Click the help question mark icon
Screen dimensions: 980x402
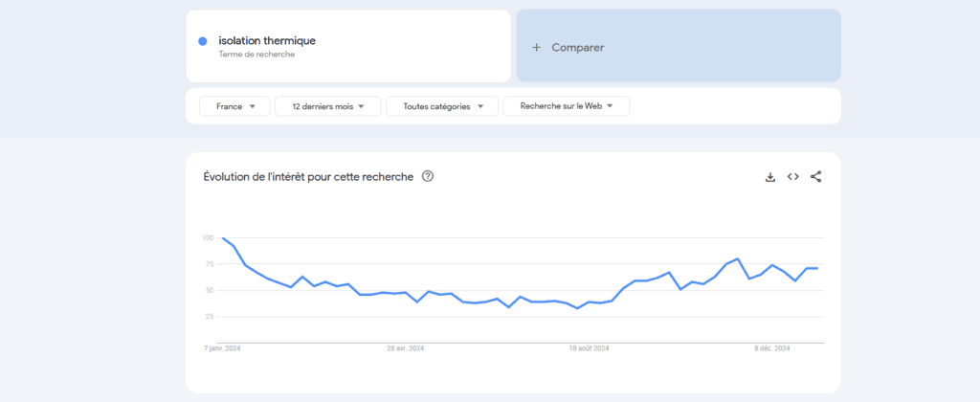tap(428, 176)
